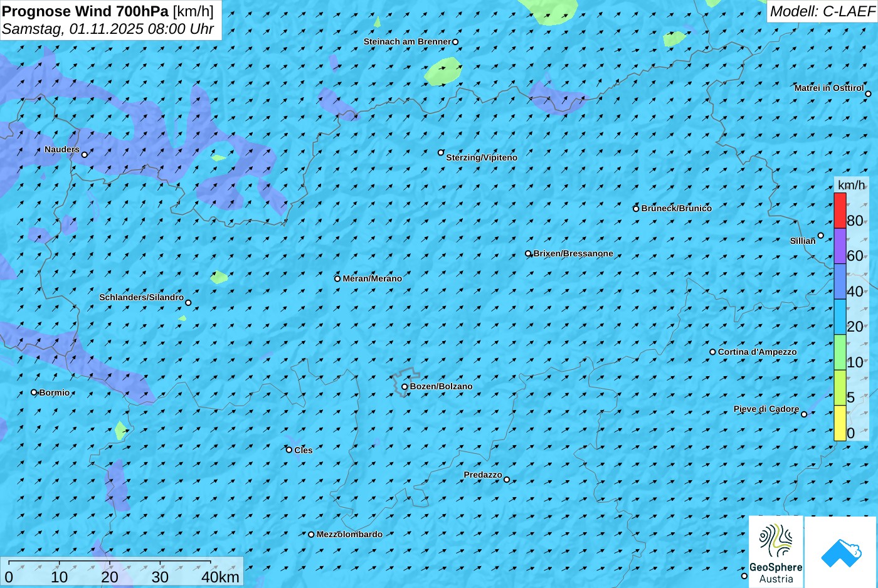Click the scale bar ruler line
Viewport: 878px width, 588px height.
tap(110, 564)
